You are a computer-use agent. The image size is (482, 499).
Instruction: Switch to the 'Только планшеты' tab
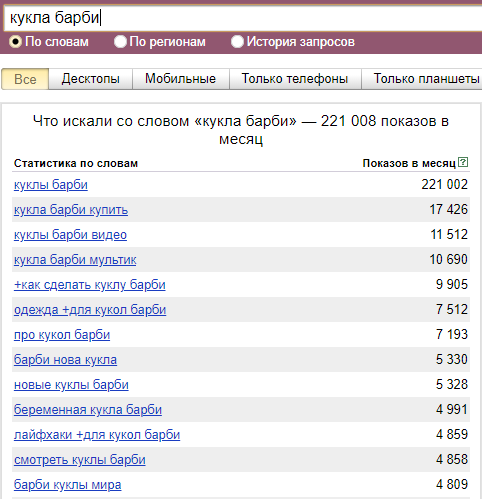[x=422, y=79]
